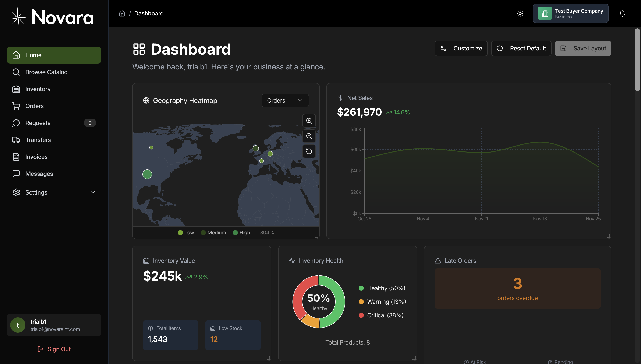Click the Net Sales dollar icon
This screenshot has height=364, width=641.
[340, 98]
